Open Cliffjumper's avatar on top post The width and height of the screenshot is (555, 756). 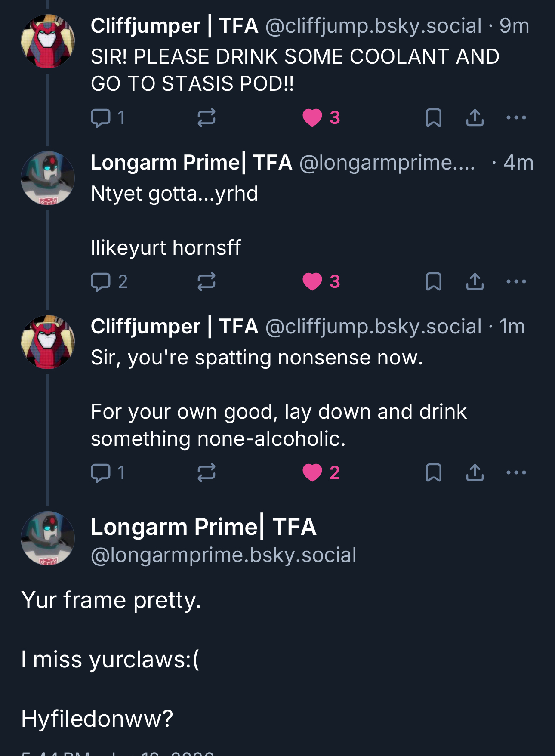coord(48,41)
